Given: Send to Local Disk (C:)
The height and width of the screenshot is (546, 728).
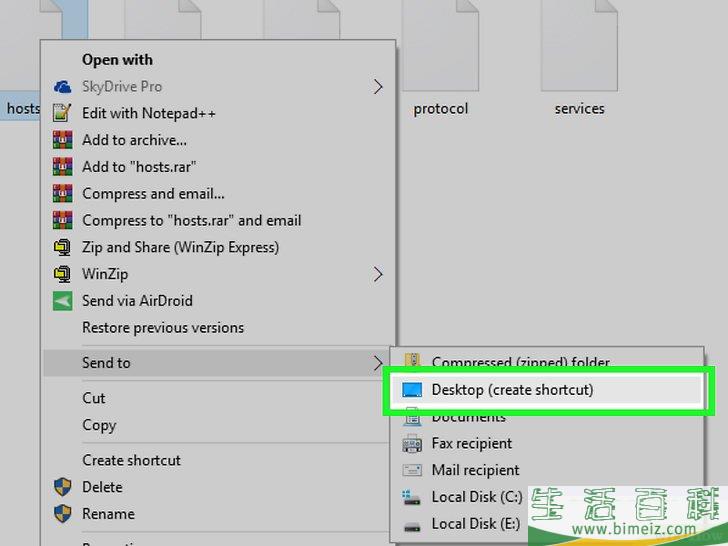Looking at the screenshot, I should 477,497.
